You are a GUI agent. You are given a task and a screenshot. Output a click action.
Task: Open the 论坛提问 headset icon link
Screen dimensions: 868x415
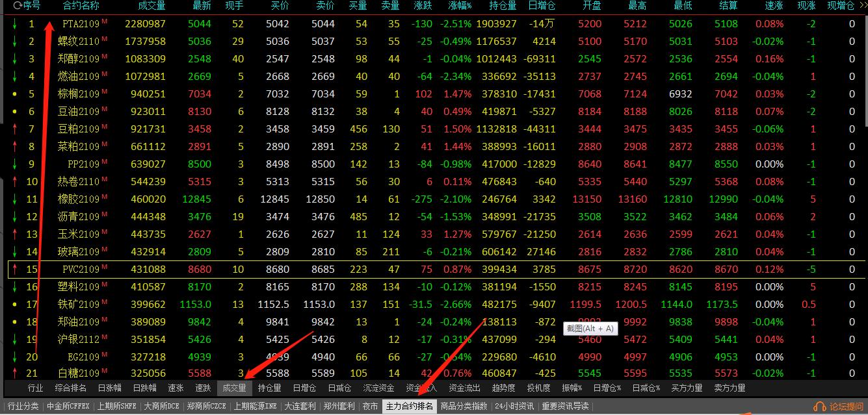tap(839, 407)
